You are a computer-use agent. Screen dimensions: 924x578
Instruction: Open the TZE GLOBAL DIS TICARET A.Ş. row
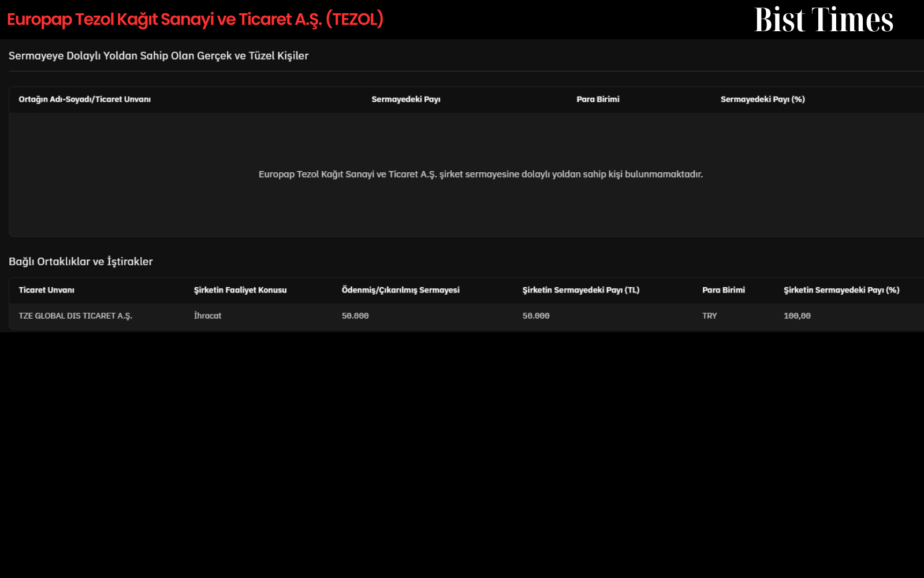[x=467, y=316]
